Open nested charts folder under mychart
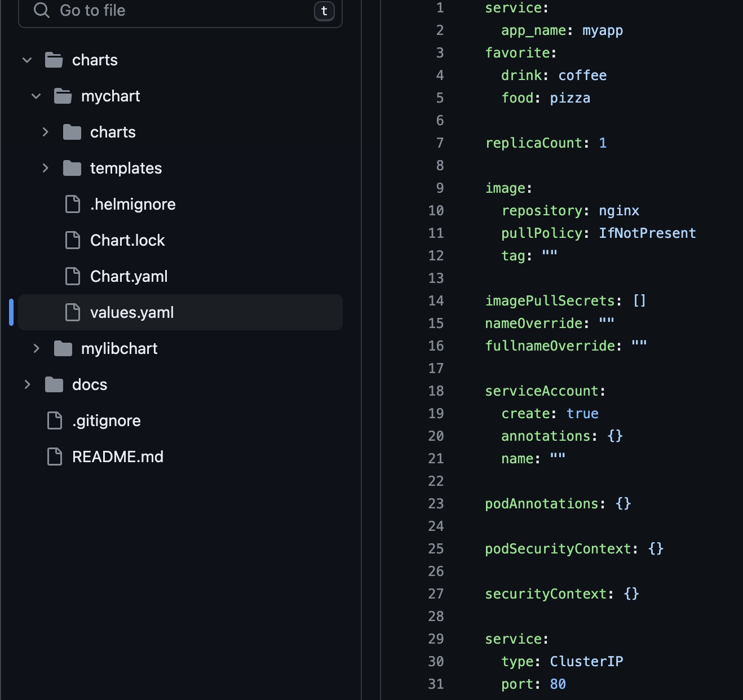Image resolution: width=743 pixels, height=700 pixels. (113, 132)
